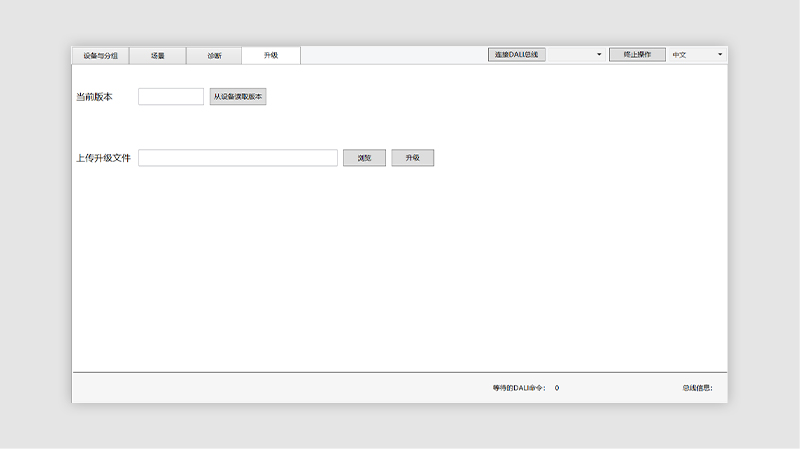Focus the 当前版本 text field
Image resolution: width=800 pixels, height=449 pixels.
(171, 97)
